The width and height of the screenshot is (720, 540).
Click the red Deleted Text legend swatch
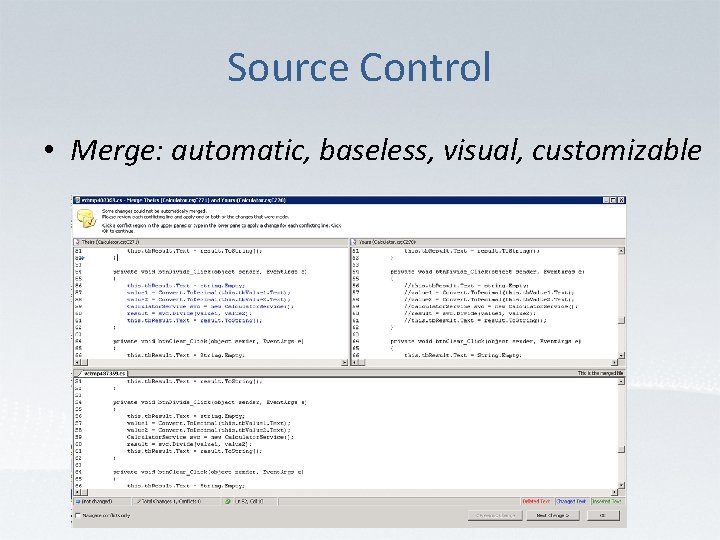536,501
